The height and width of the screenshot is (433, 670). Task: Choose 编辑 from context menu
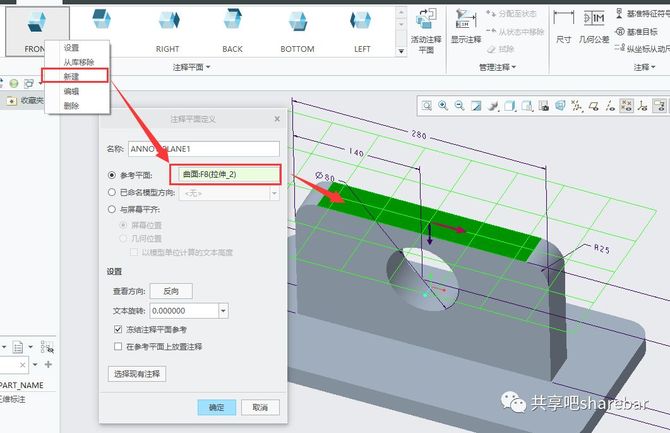point(71,91)
